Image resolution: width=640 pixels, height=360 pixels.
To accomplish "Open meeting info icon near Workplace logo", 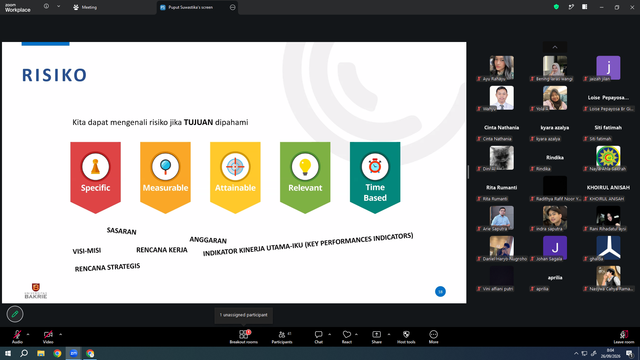I will (46, 6).
